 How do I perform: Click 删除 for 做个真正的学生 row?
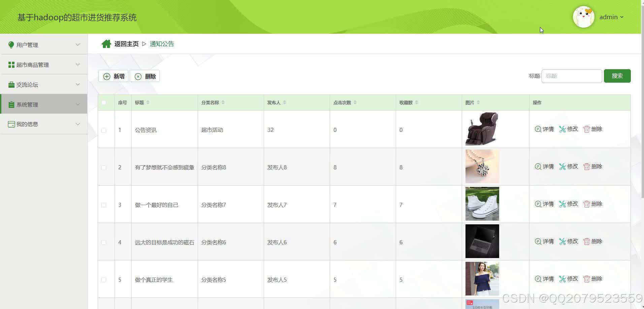tap(593, 279)
